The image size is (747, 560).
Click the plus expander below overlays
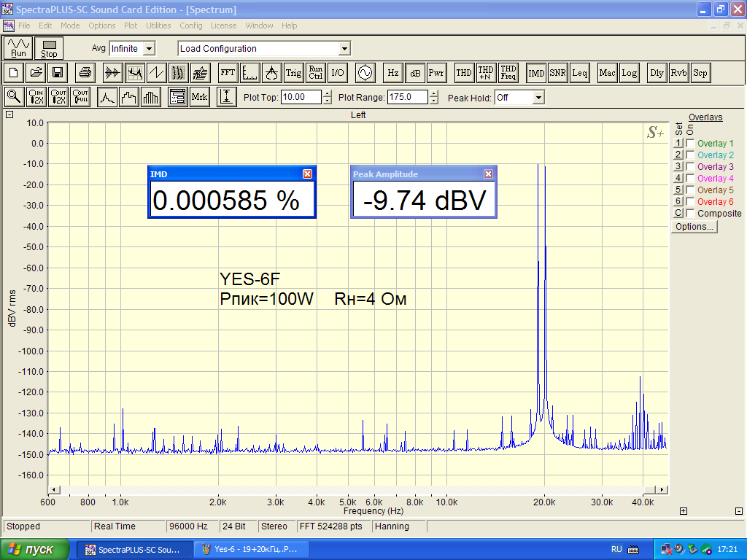(x=683, y=511)
